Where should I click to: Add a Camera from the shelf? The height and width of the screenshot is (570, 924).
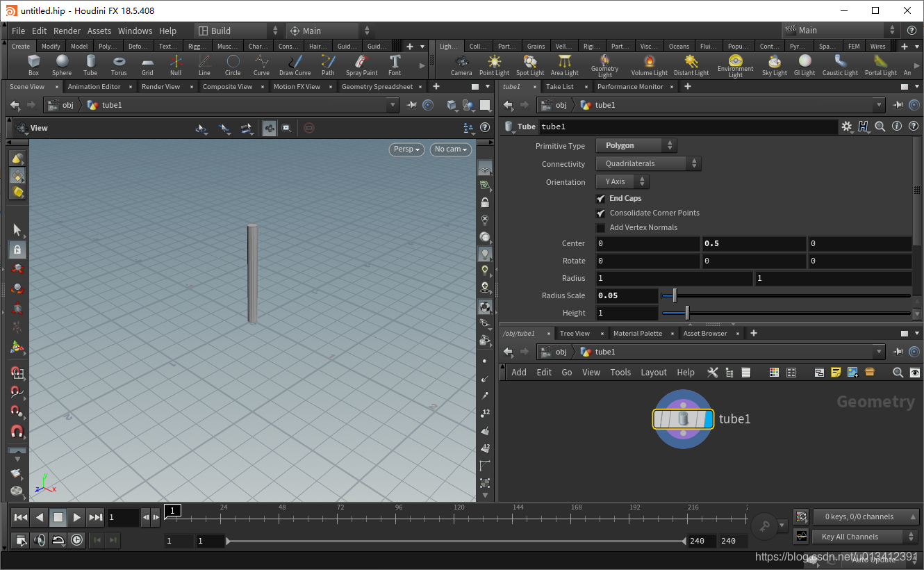pyautogui.click(x=461, y=65)
